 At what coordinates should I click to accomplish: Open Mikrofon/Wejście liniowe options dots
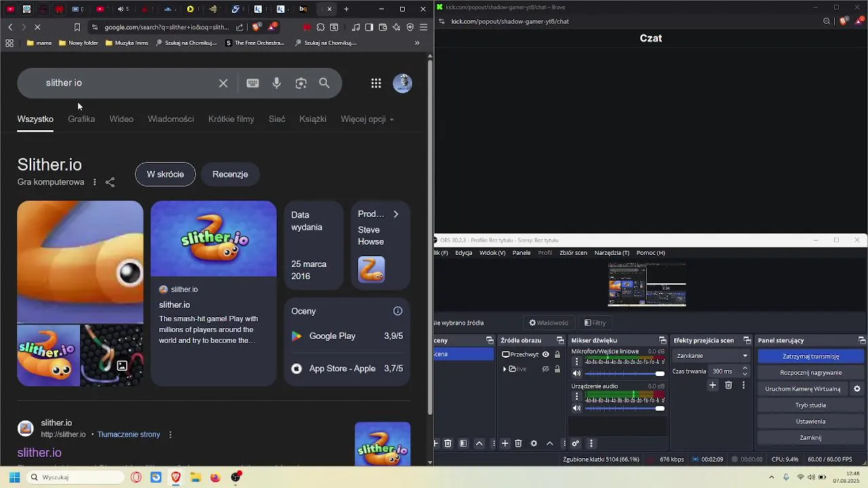577,361
